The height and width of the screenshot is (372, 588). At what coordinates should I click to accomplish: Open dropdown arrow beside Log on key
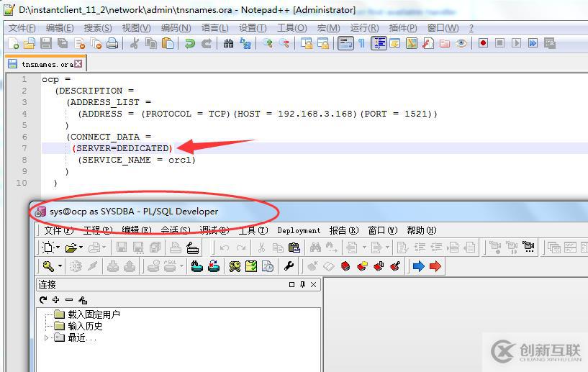pos(60,266)
